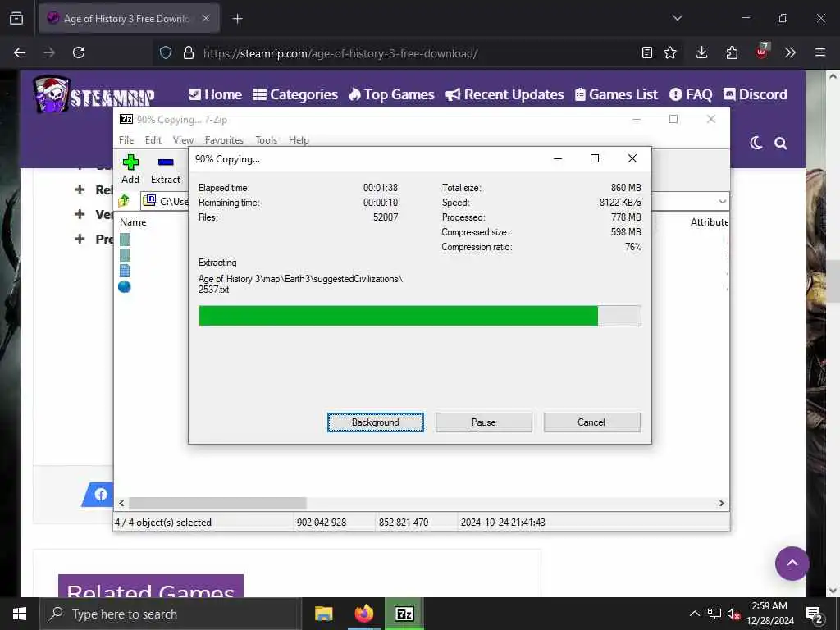Select the Age of History 3 tab

click(x=129, y=18)
